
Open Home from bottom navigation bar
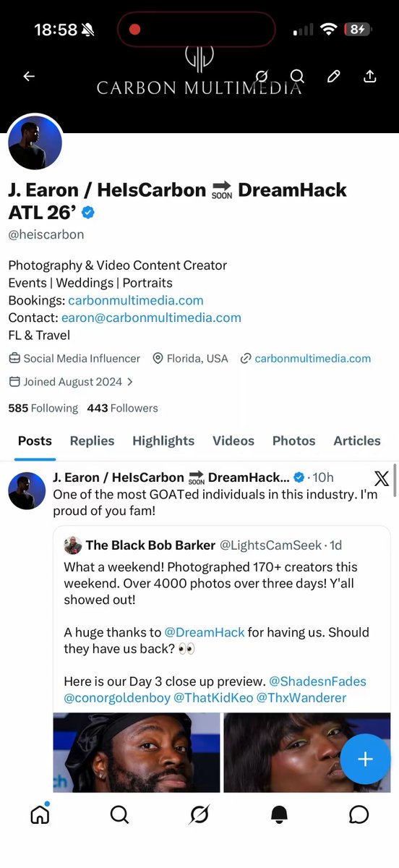[x=40, y=814]
